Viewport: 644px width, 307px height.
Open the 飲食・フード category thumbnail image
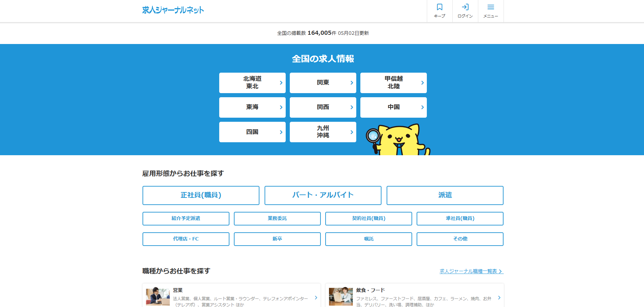[341, 296]
